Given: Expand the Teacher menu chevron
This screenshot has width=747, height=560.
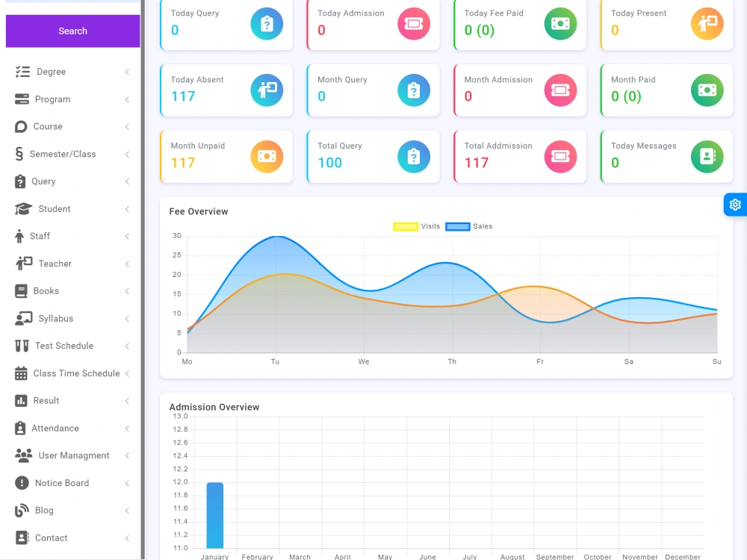Looking at the screenshot, I should tap(127, 264).
